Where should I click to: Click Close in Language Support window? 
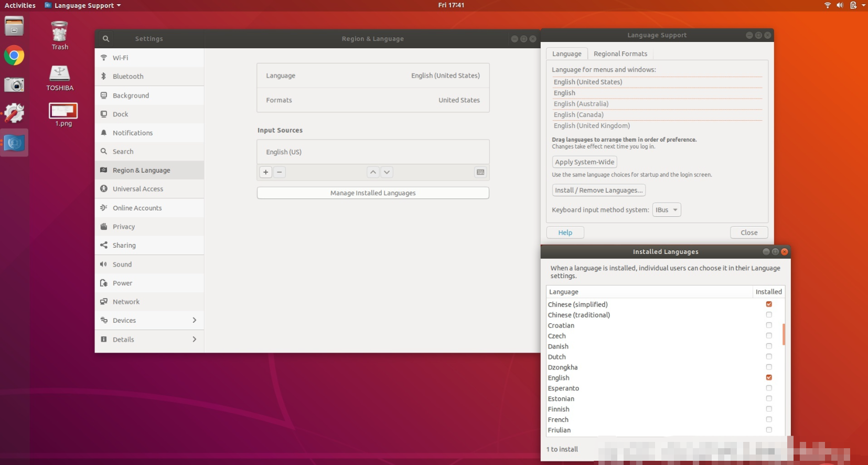[x=749, y=232]
